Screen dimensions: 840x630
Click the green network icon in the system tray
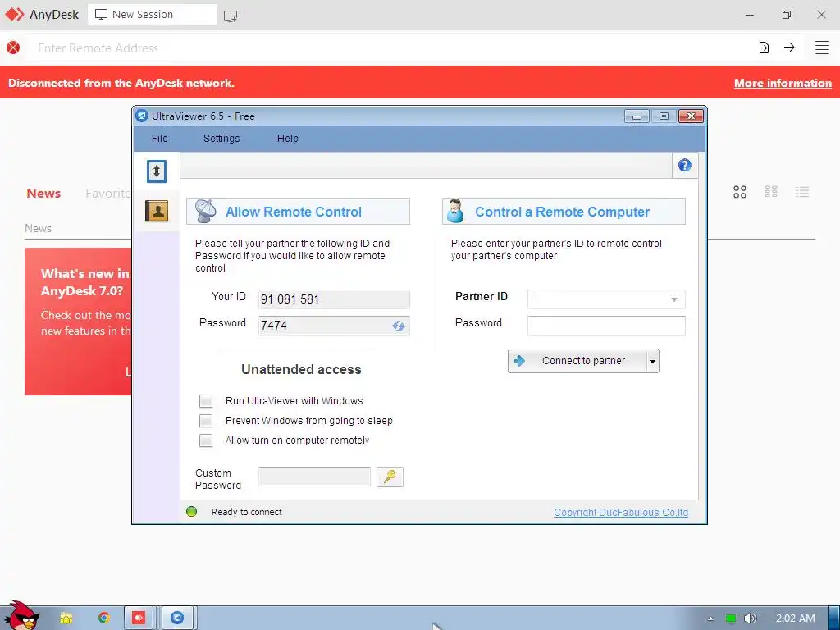731,619
